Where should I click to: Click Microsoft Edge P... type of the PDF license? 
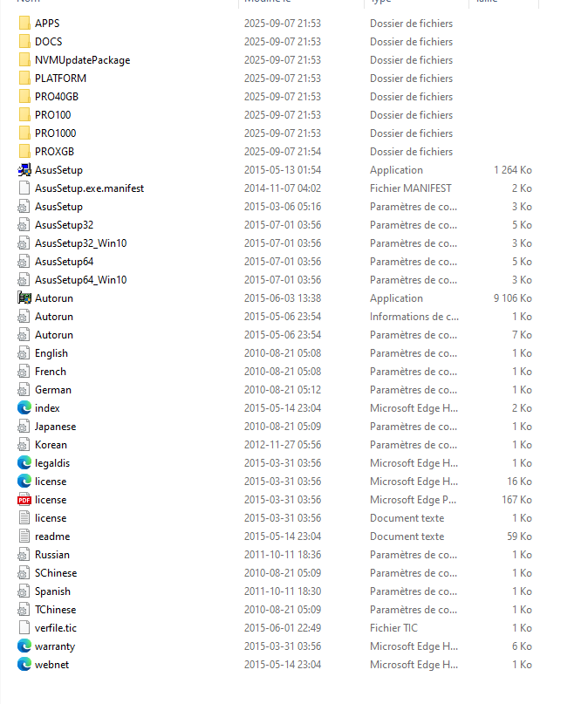pyautogui.click(x=413, y=500)
